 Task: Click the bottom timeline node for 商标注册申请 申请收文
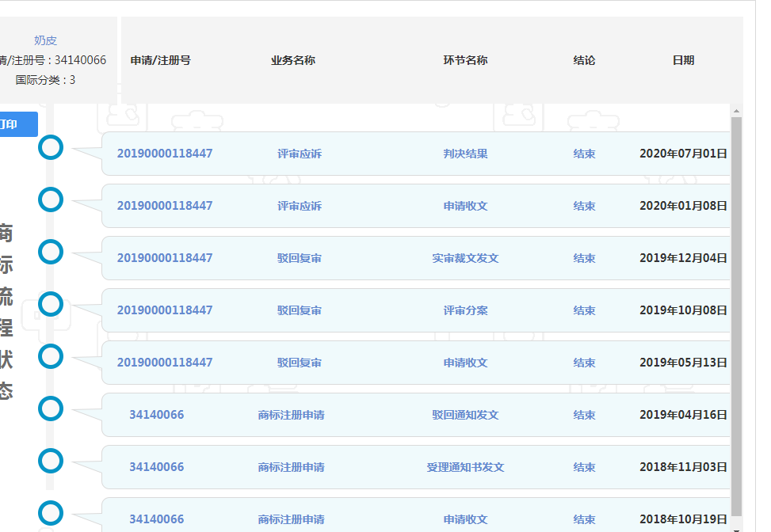point(50,513)
